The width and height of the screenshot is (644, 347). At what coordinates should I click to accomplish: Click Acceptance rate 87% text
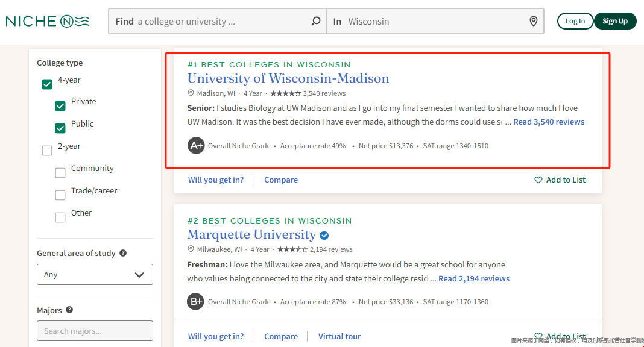(313, 301)
